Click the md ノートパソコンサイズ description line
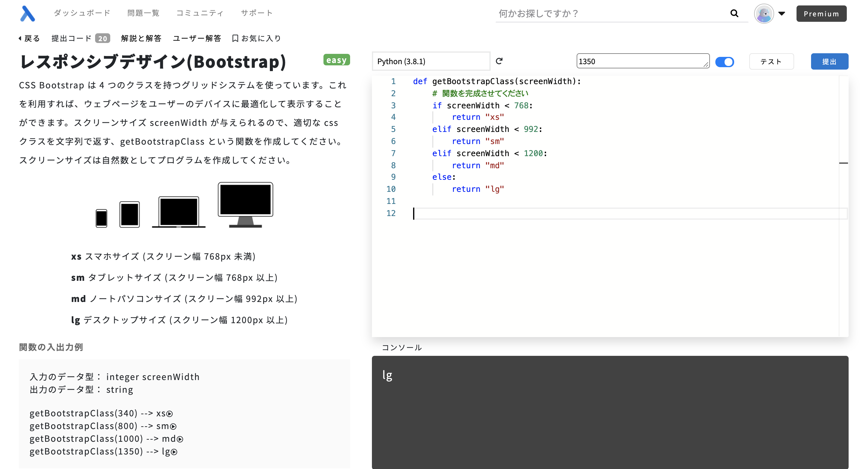Image resolution: width=868 pixels, height=469 pixels. click(184, 299)
